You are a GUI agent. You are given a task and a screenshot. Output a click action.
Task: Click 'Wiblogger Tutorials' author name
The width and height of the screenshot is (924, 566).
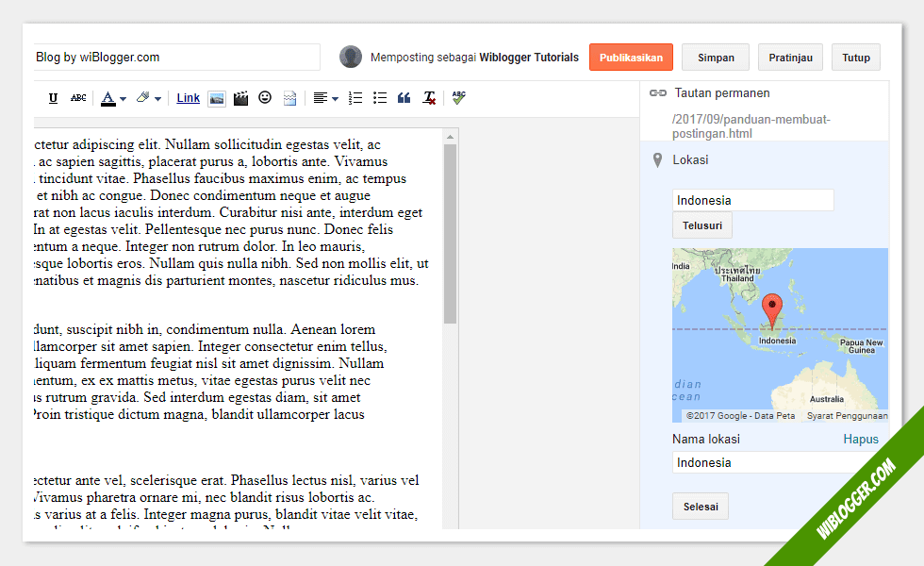click(529, 58)
